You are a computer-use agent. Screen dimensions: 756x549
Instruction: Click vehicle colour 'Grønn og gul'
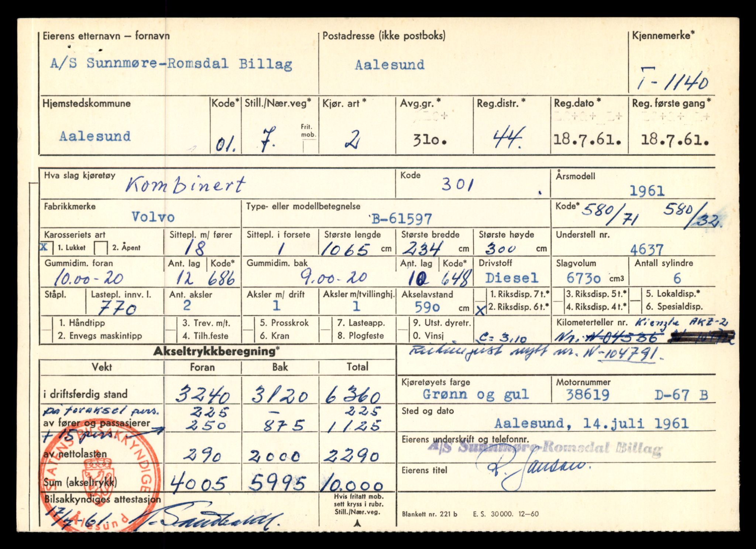click(476, 394)
